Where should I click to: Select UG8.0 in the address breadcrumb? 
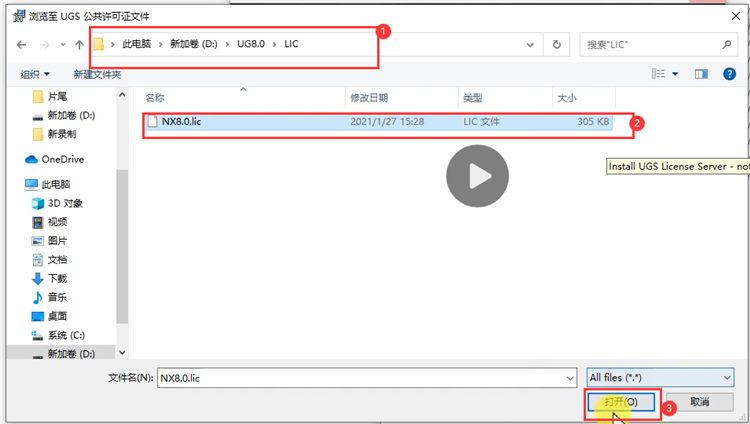coord(251,44)
